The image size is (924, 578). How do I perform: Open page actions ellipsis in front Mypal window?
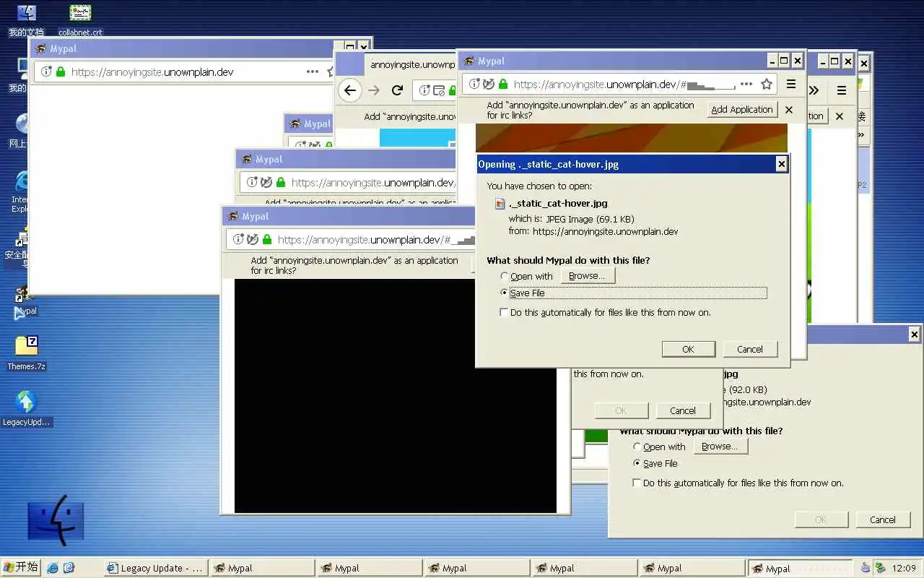pyautogui.click(x=746, y=84)
